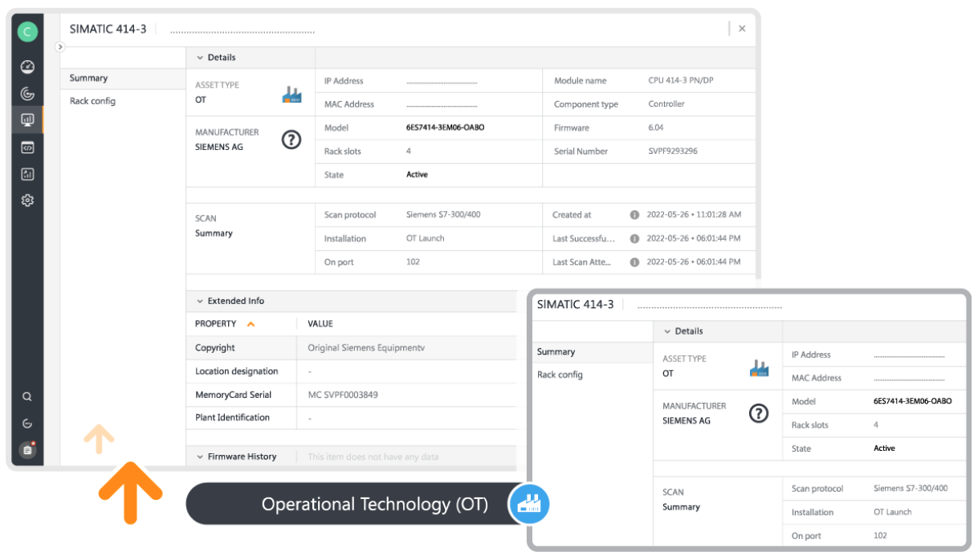
Task: Click SIEMENS AG manufacturer in inset window
Action: click(687, 421)
